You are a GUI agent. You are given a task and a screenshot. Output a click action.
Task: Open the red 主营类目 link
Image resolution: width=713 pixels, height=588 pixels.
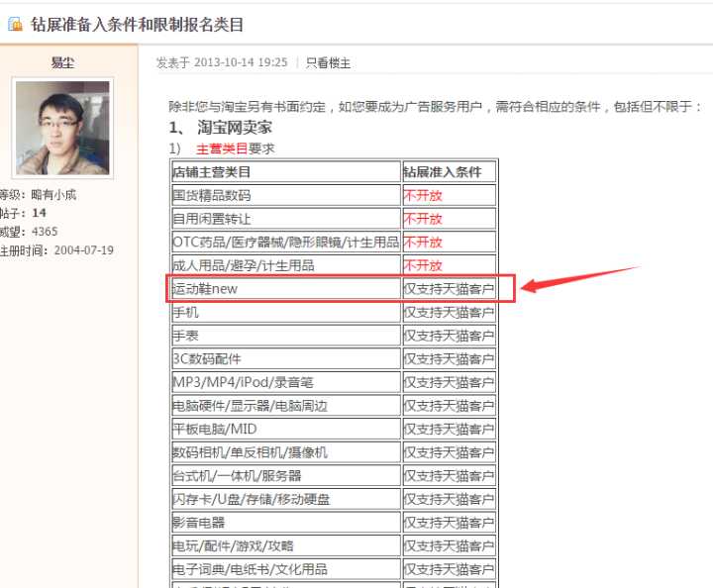222,148
